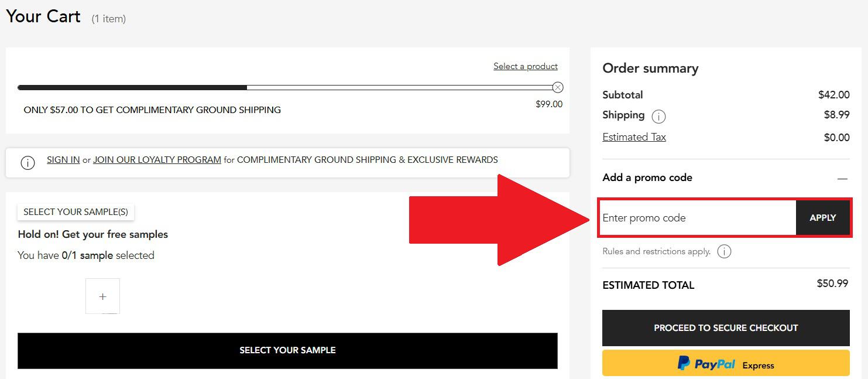Open the Estimated Tax link
The height and width of the screenshot is (379, 868).
click(634, 137)
